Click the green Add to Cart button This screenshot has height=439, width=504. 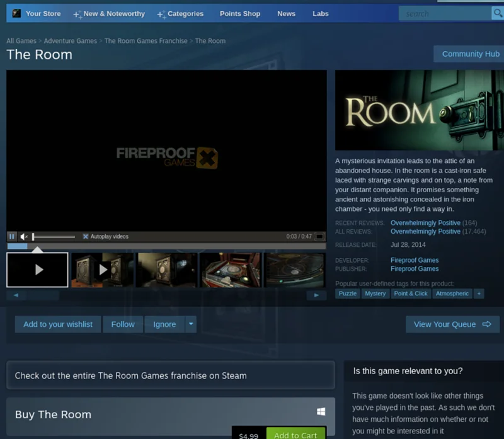click(295, 433)
